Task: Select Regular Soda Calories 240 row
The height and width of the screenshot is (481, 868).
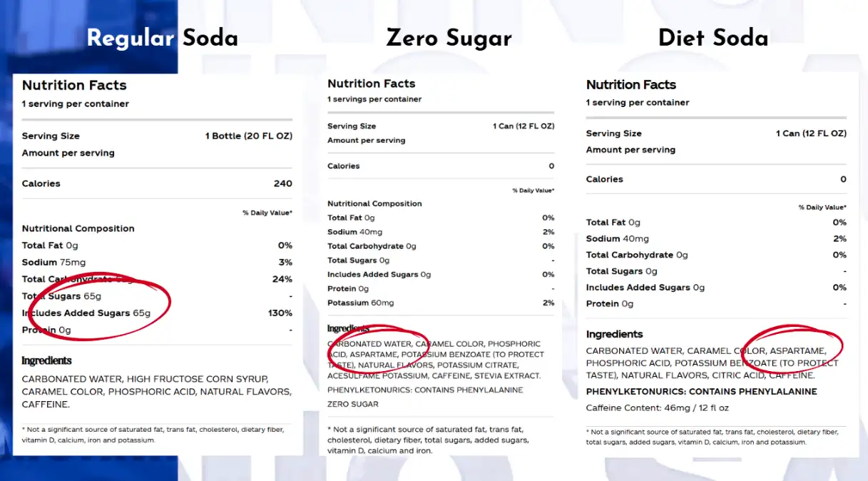Action: tap(157, 183)
